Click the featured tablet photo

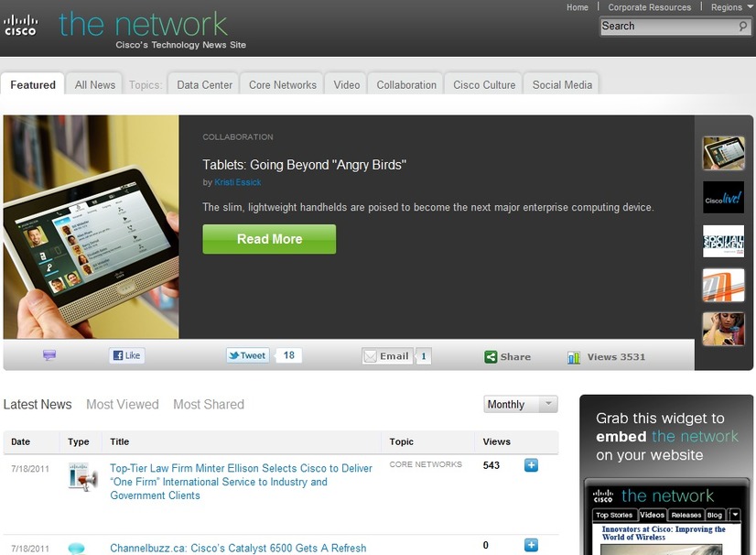pyautogui.click(x=92, y=227)
